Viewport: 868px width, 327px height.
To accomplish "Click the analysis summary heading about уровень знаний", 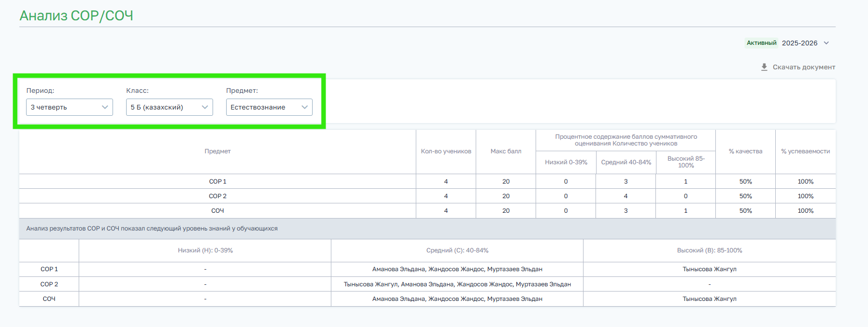I will (152, 228).
